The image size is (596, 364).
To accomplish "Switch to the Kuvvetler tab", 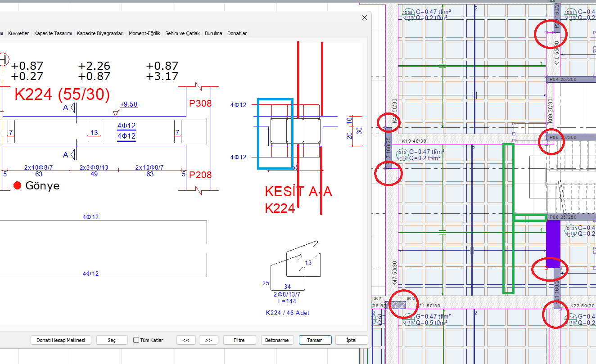I will click(x=18, y=33).
